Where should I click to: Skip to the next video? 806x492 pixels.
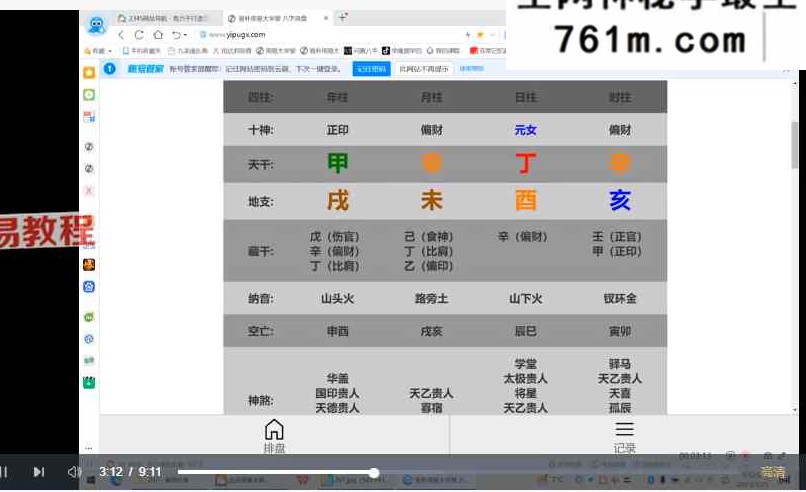point(39,472)
